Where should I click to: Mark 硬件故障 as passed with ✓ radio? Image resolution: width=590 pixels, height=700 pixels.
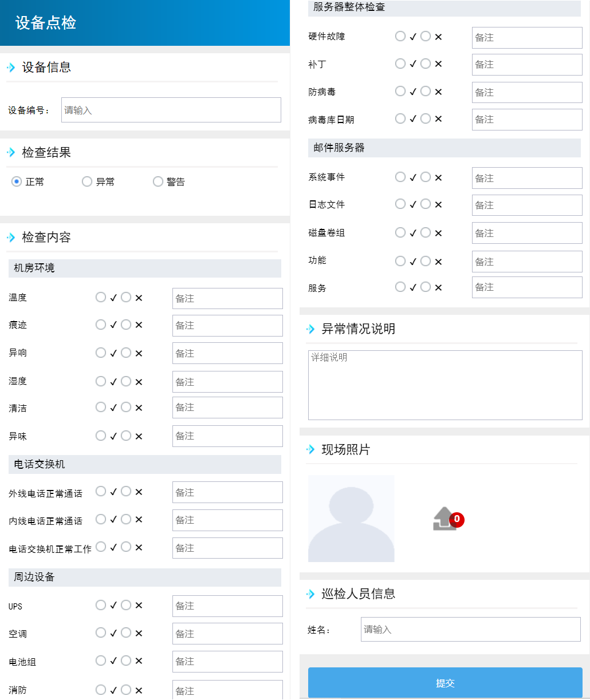coord(400,36)
